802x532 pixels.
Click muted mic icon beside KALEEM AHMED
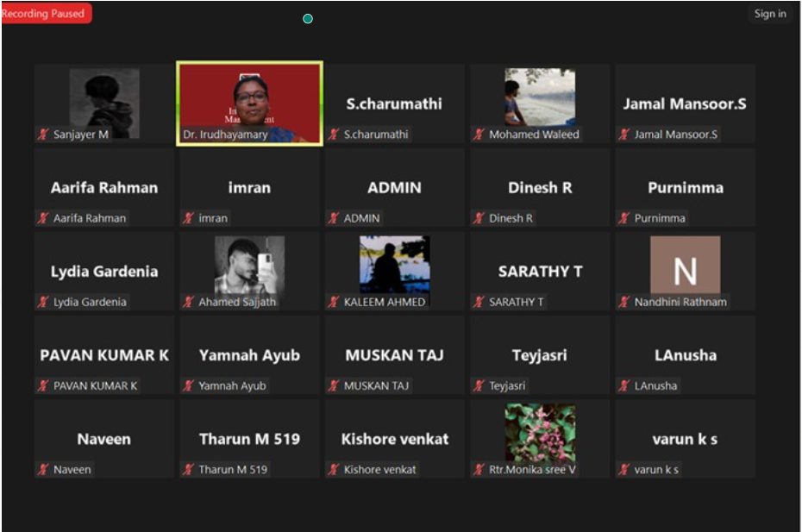334,302
